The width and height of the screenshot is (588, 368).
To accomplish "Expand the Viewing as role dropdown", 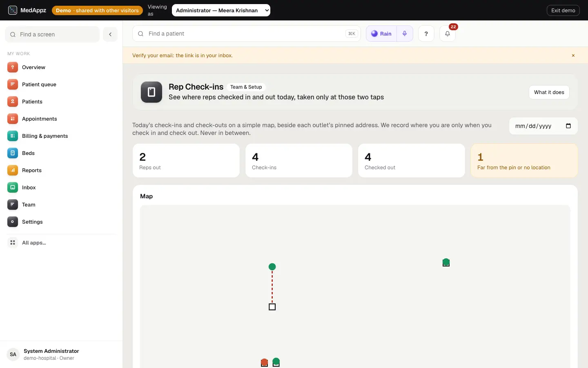I will pos(221,10).
